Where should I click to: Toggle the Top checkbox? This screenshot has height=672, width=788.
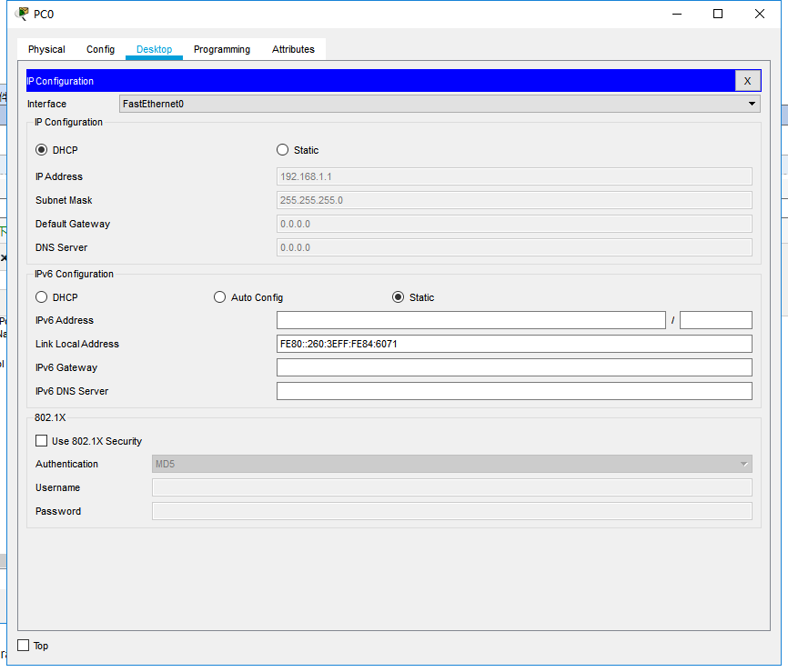coord(24,646)
